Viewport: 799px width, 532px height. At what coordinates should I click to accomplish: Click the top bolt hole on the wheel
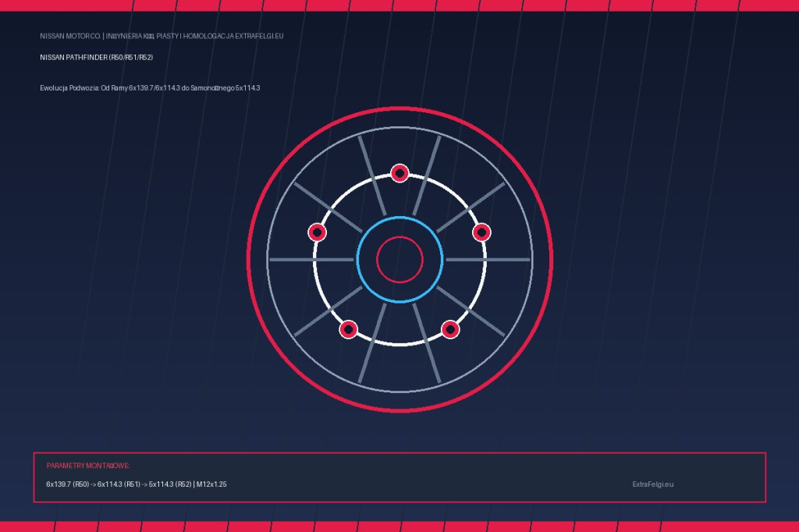(399, 173)
